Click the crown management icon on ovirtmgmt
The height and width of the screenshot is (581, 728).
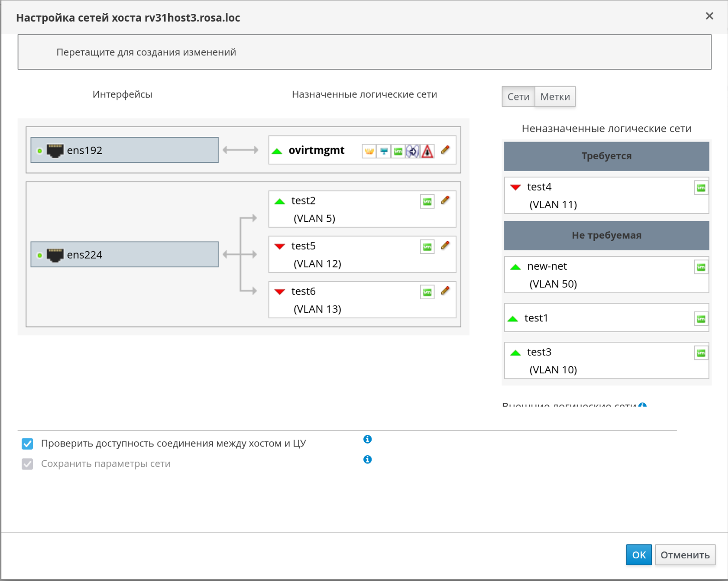[369, 151]
